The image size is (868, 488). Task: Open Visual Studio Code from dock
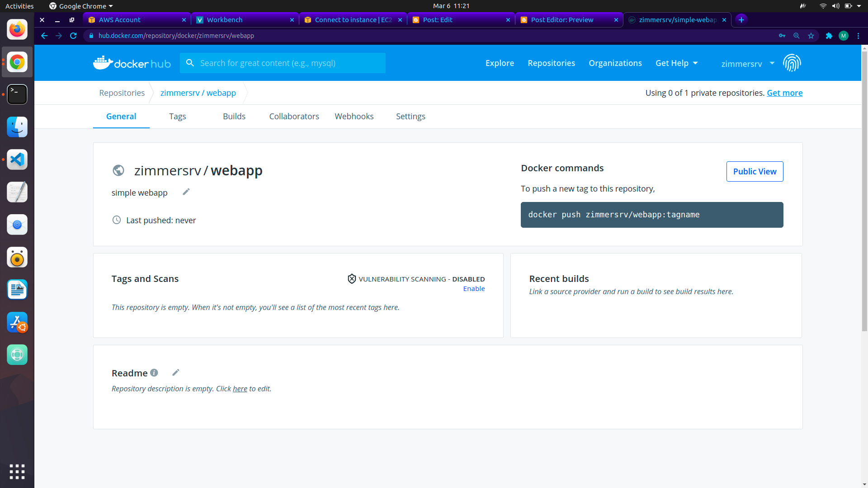17,160
